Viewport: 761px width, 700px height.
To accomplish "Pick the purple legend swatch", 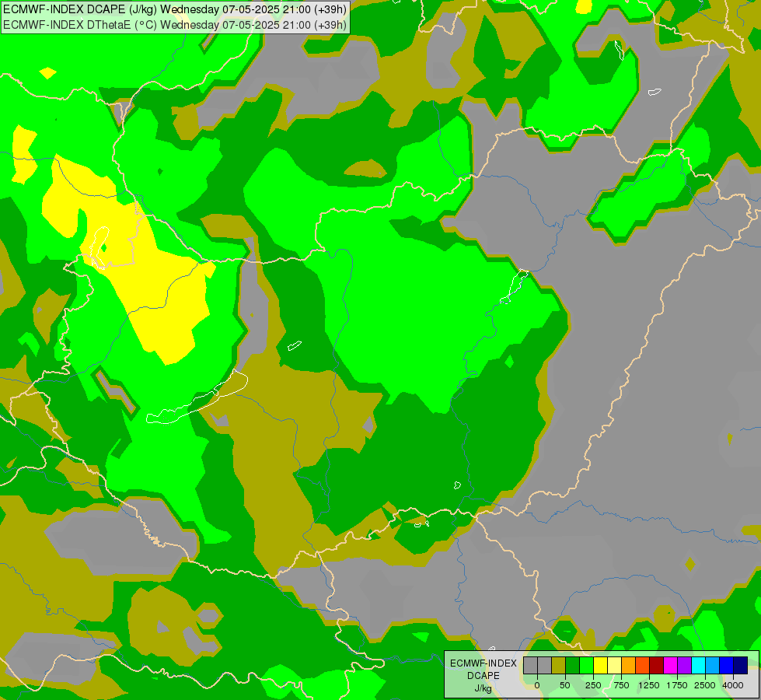I will point(684,666).
